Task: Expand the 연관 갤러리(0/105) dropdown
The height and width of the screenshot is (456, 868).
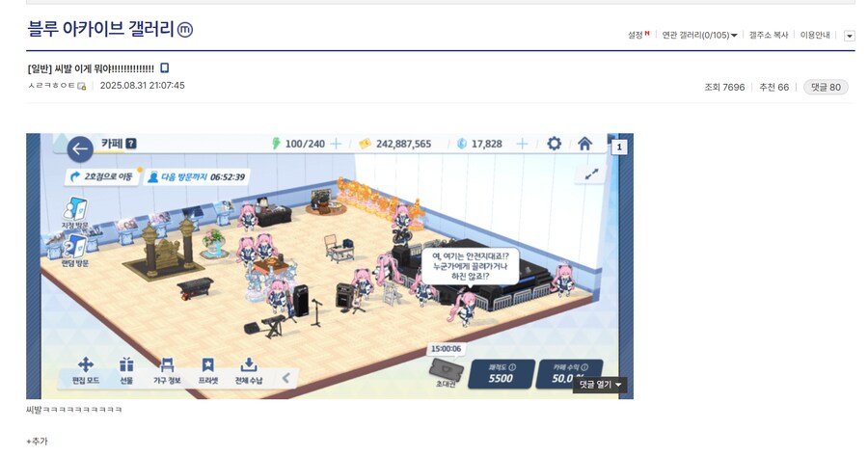Action: [700, 36]
